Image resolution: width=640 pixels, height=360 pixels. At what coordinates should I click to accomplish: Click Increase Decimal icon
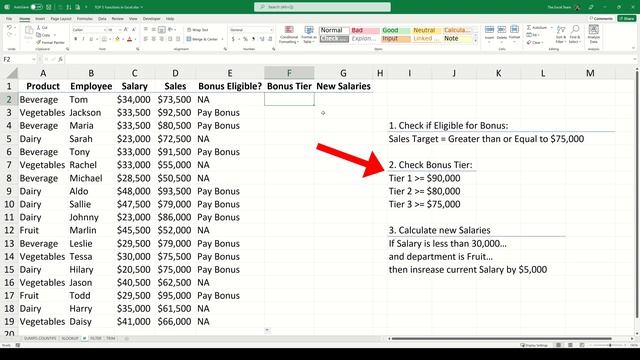(262, 39)
